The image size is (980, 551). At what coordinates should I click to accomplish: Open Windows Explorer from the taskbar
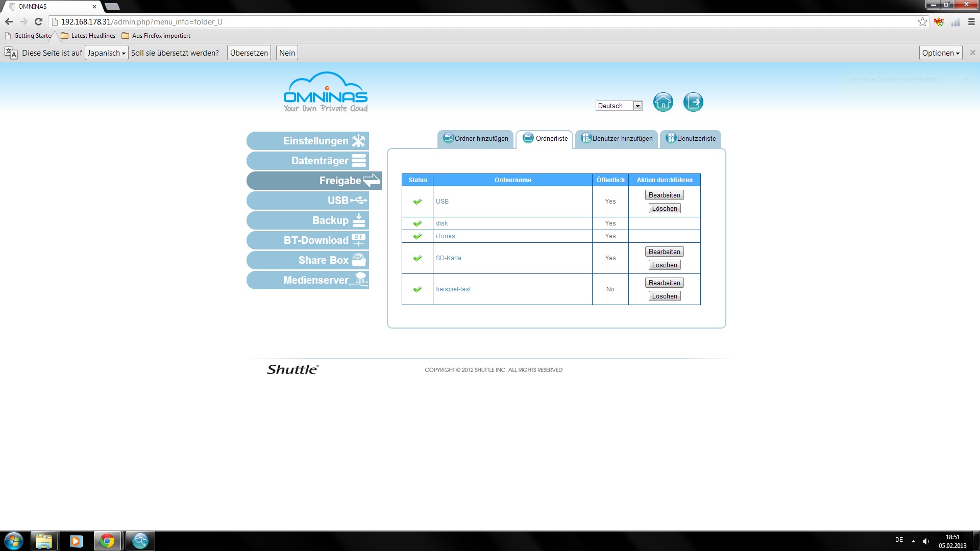(44, 541)
